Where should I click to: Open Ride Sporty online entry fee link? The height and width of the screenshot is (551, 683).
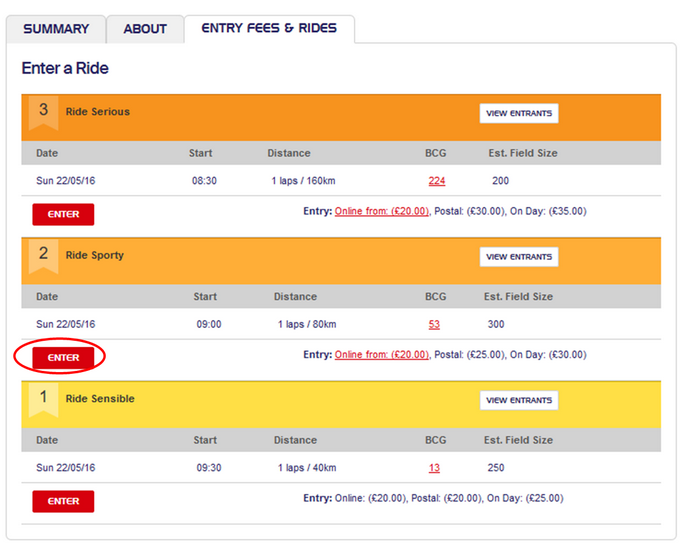tap(382, 355)
